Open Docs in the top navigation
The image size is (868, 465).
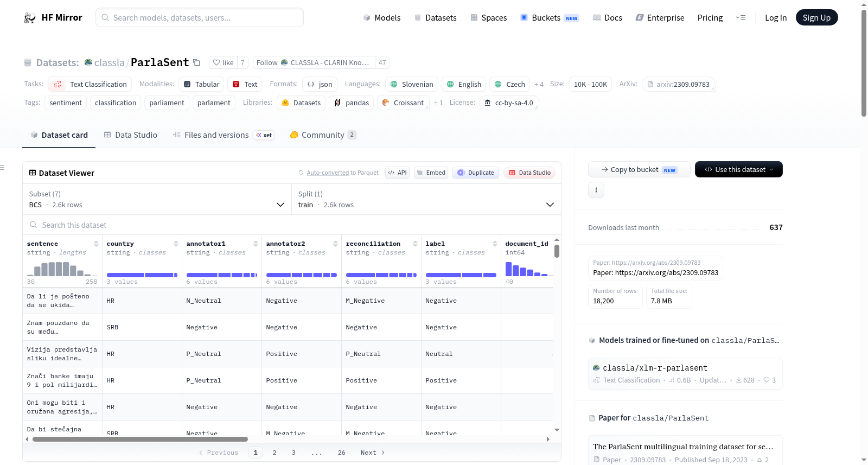point(608,18)
